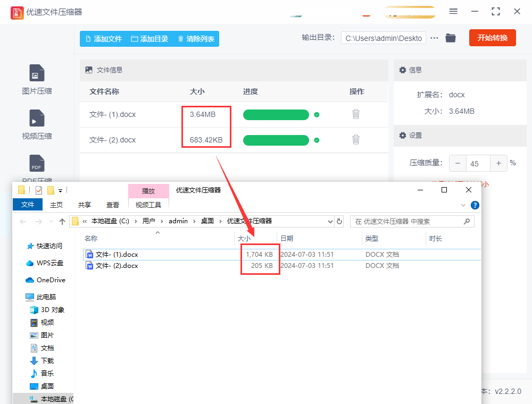Image resolution: width=532 pixels, height=404 pixels.
Task: Start conversion with 开始转换 button
Action: click(x=492, y=38)
